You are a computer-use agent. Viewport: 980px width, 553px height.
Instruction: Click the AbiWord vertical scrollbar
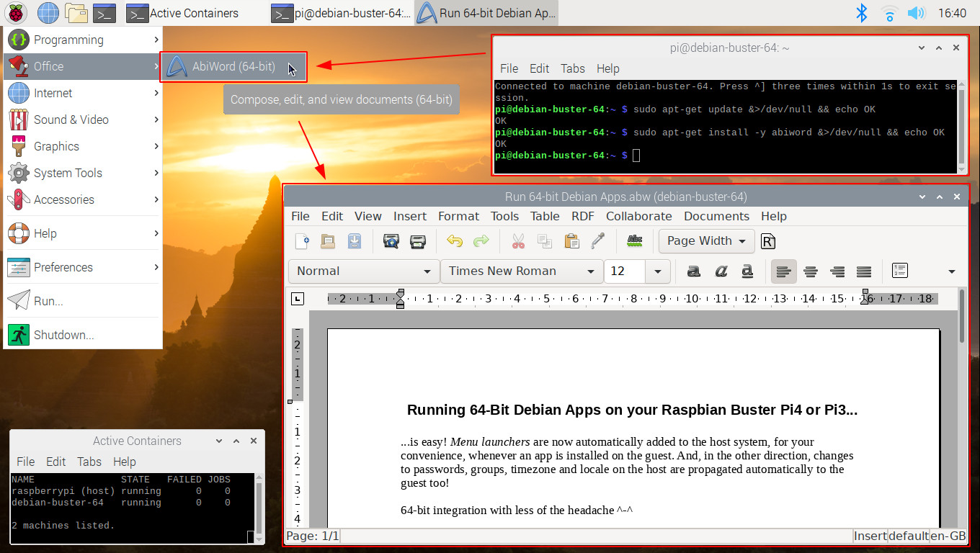[x=963, y=317]
